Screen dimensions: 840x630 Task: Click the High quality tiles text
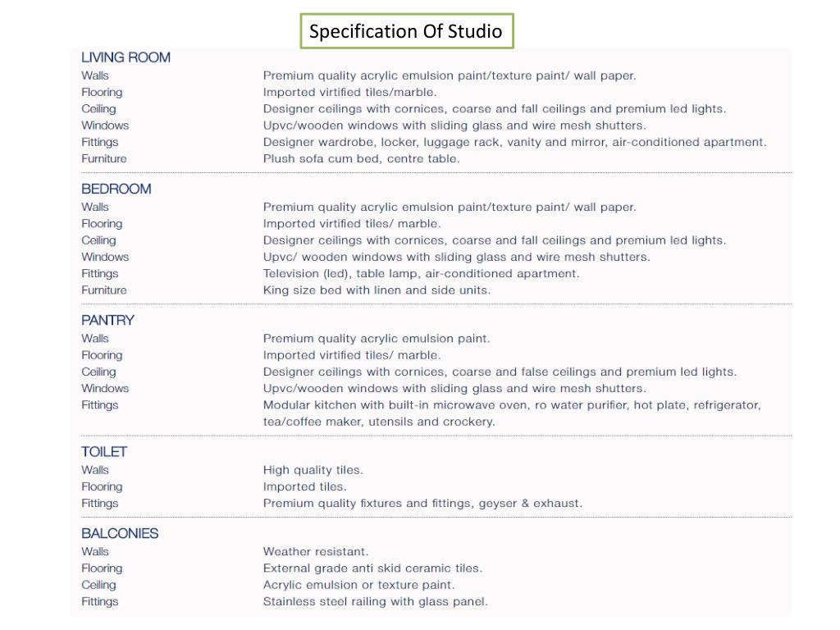coord(313,470)
